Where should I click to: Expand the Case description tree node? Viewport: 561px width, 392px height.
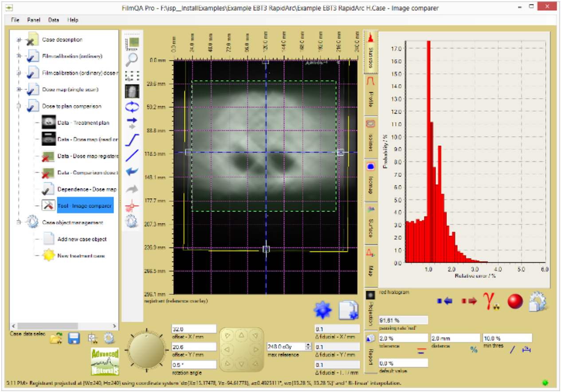19,40
